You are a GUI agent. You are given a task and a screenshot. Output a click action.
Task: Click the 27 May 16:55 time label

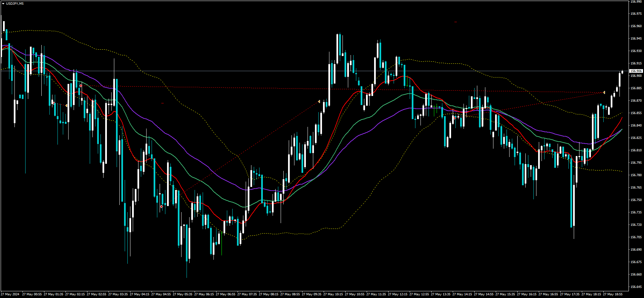[548, 294]
